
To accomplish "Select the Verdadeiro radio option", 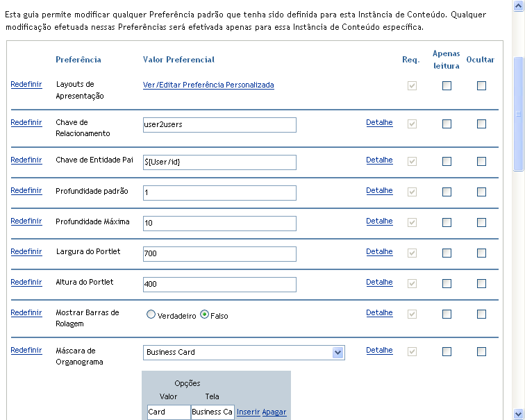I will point(151,315).
